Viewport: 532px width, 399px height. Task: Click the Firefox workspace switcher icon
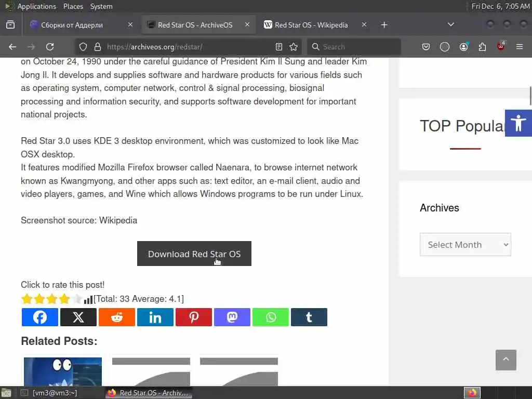[x=472, y=393]
